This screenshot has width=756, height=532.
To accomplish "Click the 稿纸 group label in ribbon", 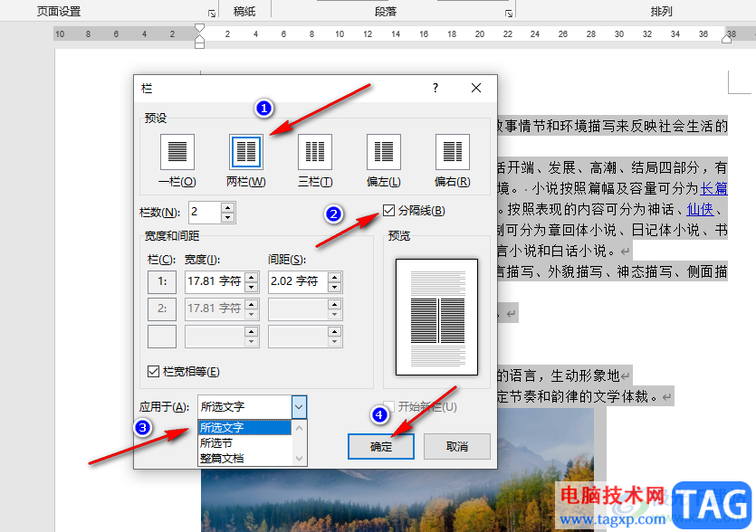I will (244, 12).
